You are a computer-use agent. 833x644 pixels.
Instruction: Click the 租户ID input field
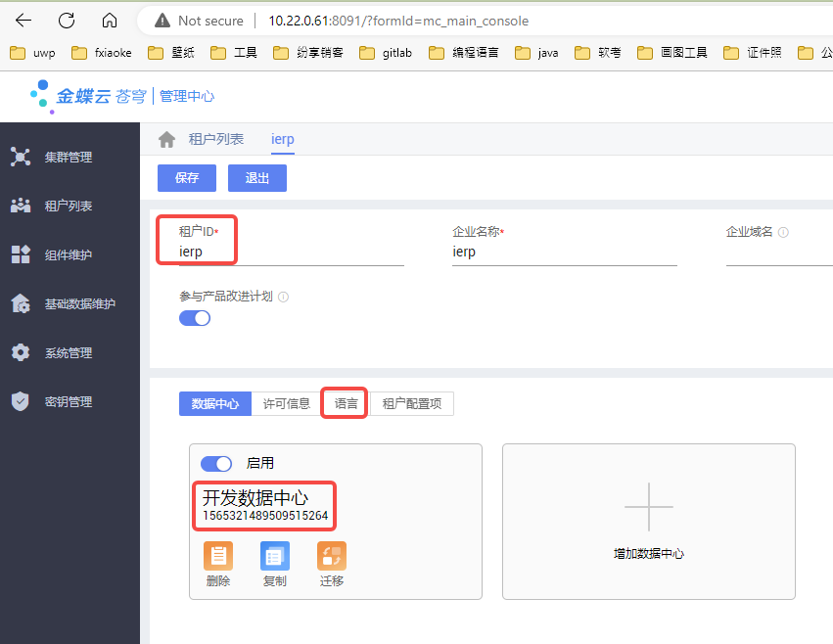point(291,252)
